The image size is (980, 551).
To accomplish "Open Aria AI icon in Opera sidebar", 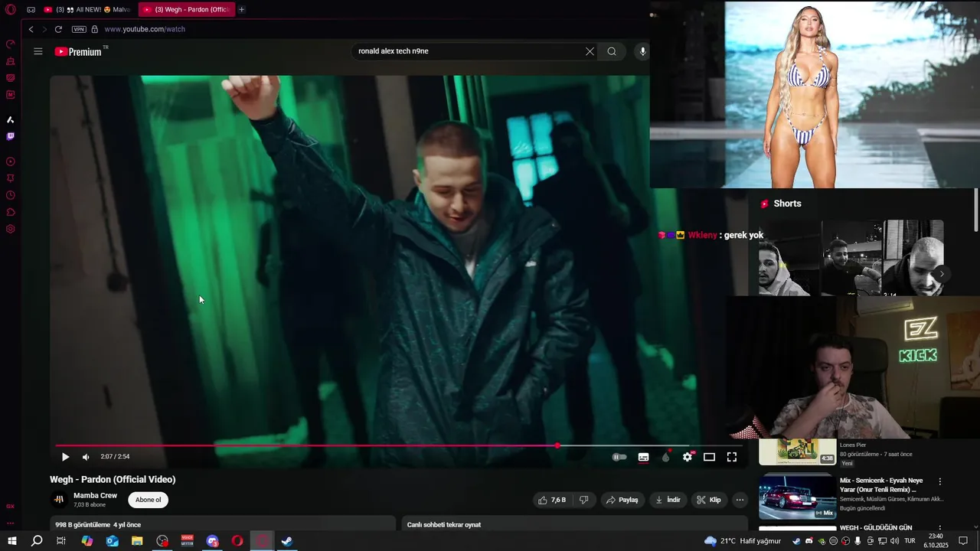I will click(x=11, y=119).
